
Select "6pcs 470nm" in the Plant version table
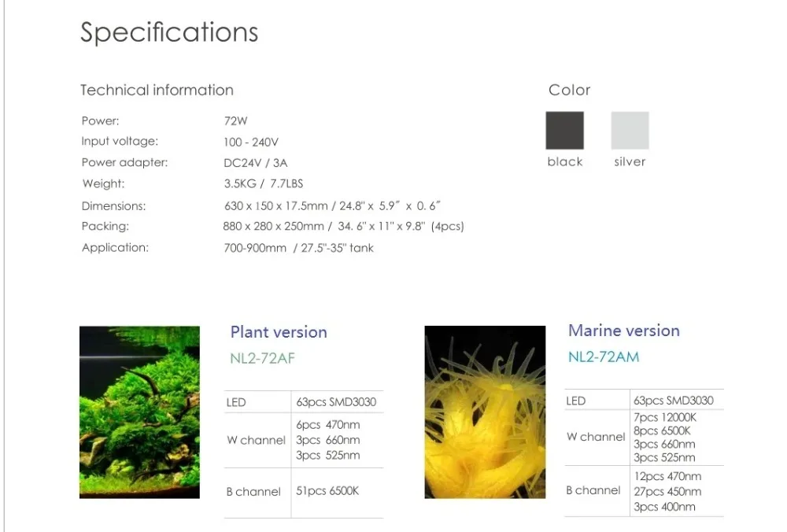pyautogui.click(x=327, y=425)
